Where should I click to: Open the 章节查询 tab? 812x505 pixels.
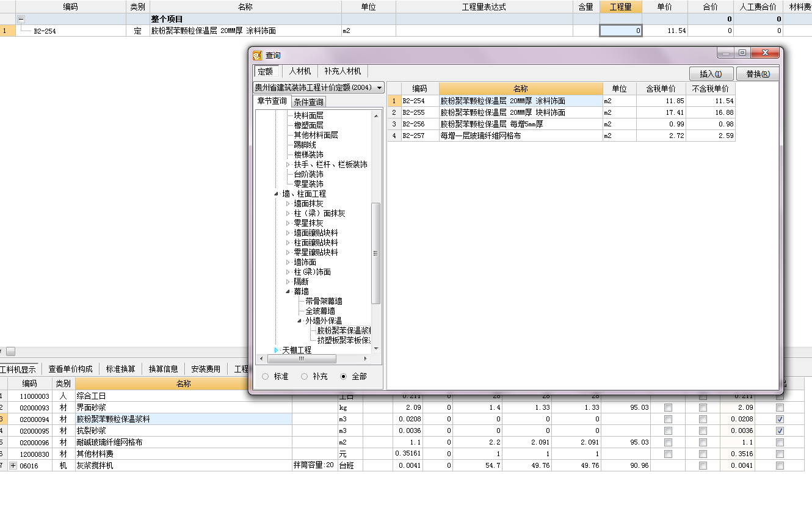pos(272,101)
